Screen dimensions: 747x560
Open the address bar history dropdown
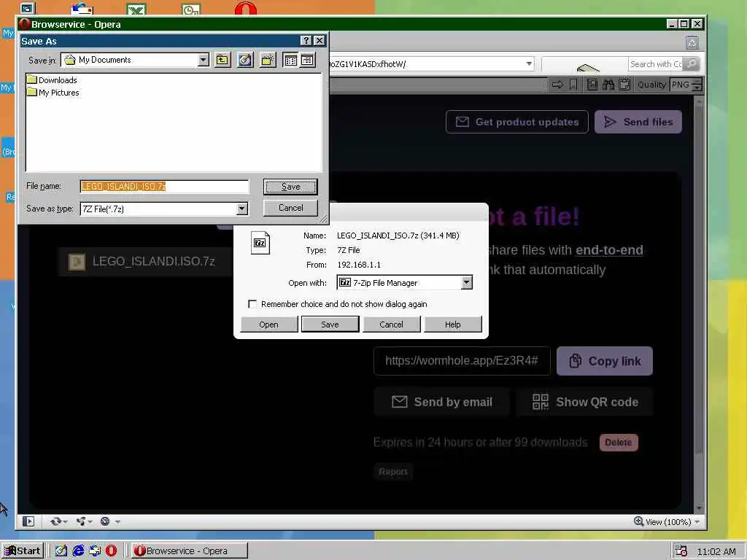(529, 64)
